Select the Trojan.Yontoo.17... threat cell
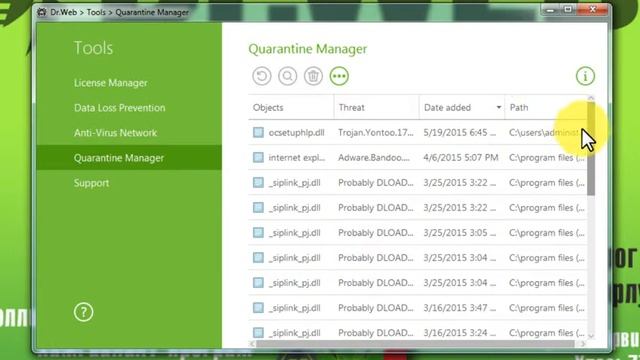The height and width of the screenshot is (360, 640). click(x=376, y=132)
